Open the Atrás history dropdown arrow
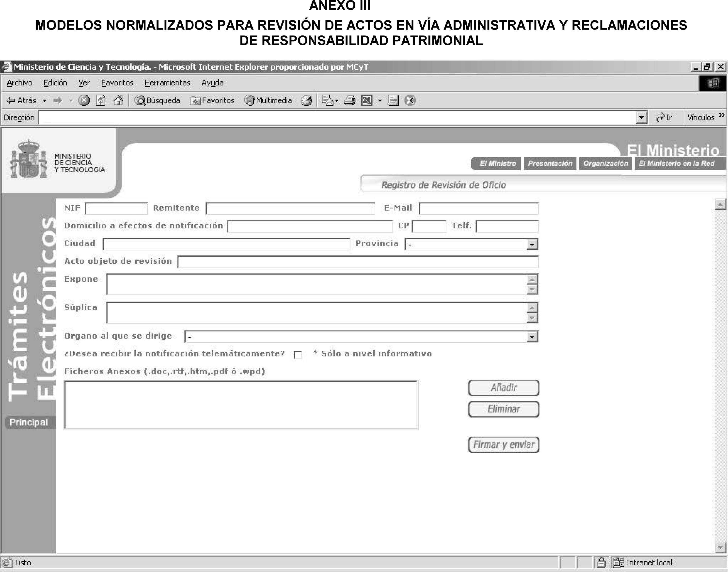The image size is (728, 572). [44, 100]
